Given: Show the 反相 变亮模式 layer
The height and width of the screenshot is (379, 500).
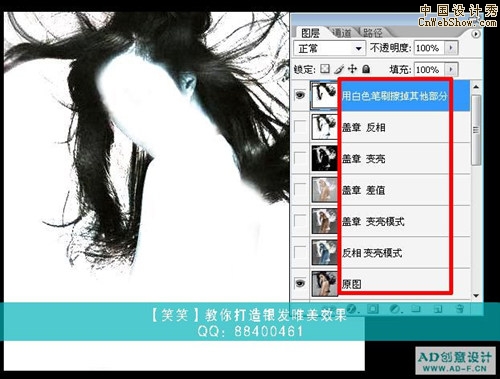Looking at the screenshot, I should point(300,252).
